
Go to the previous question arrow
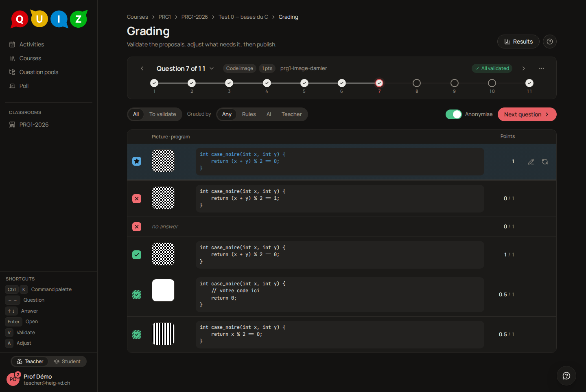pyautogui.click(x=142, y=68)
